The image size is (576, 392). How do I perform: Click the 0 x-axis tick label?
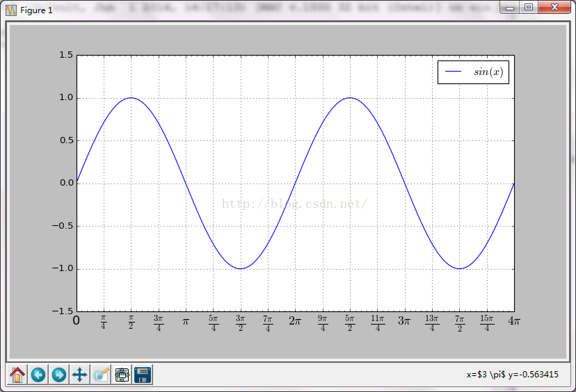pos(76,321)
